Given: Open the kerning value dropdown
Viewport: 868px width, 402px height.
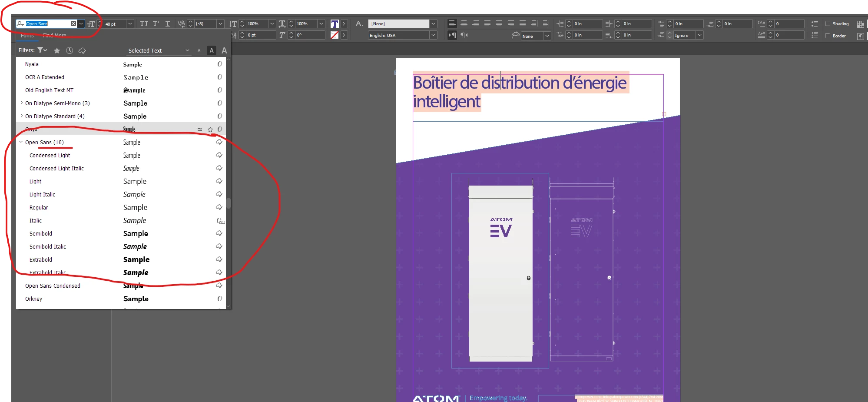Looking at the screenshot, I should click(x=221, y=23).
